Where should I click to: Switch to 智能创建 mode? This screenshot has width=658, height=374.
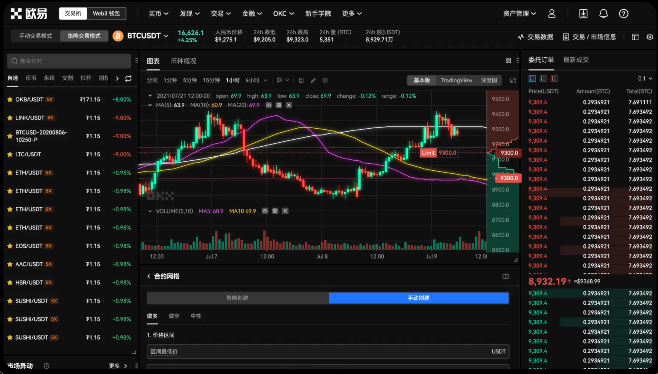pos(238,298)
